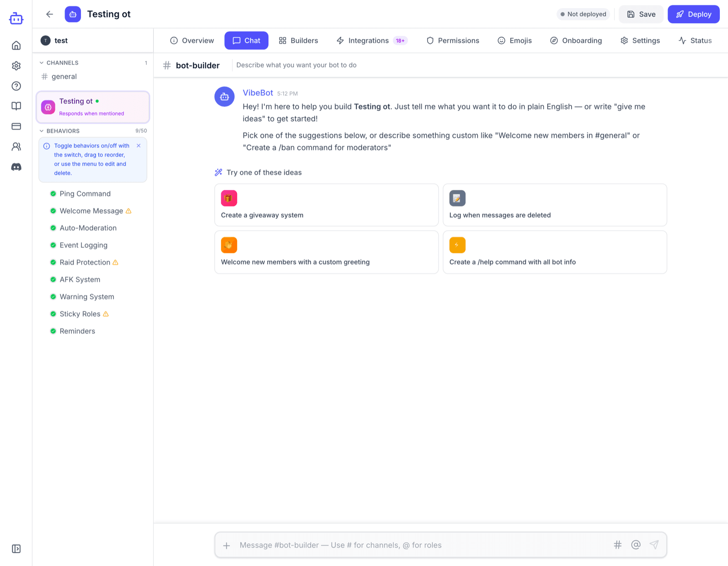Toggle Warning System status dot
The width and height of the screenshot is (728, 566).
point(53,297)
